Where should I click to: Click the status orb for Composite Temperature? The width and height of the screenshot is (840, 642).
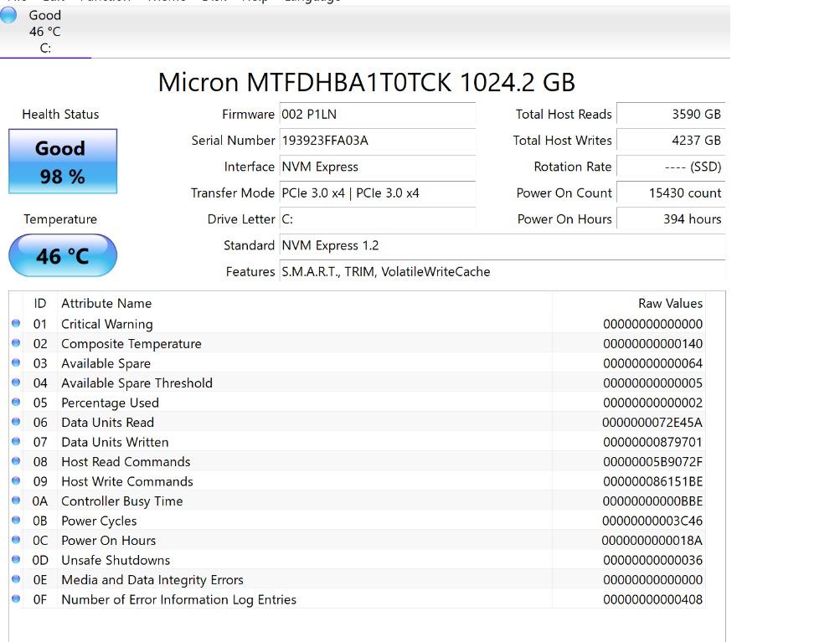[x=16, y=343]
